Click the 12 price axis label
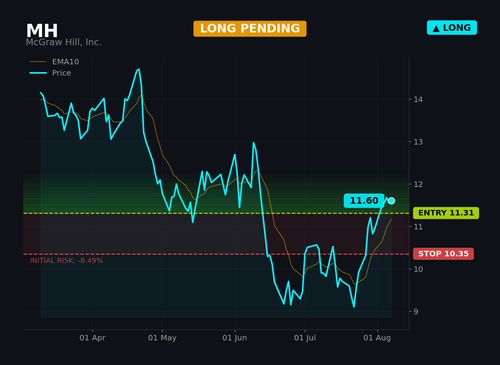 [x=418, y=184]
